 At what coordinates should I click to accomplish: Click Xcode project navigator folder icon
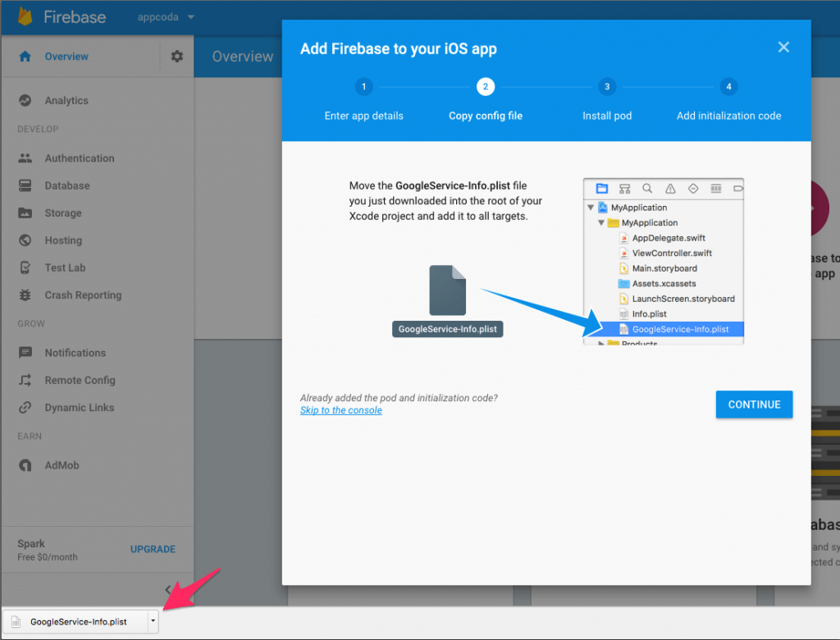(602, 188)
